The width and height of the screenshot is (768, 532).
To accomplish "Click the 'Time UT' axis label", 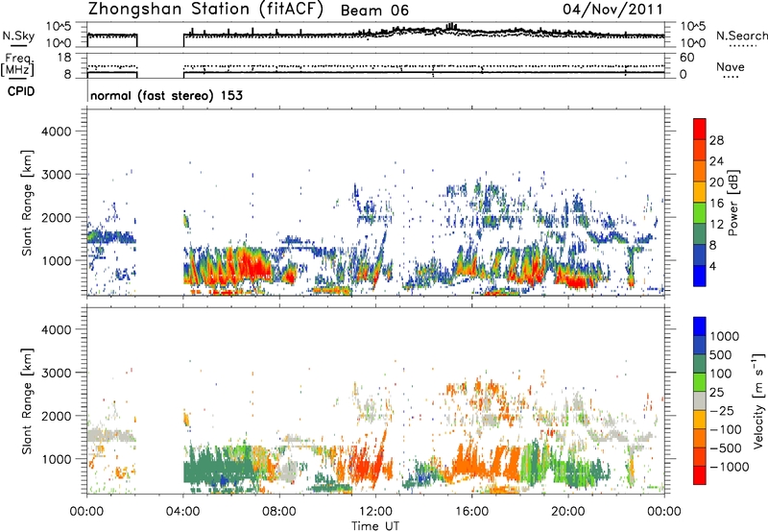I will (375, 526).
